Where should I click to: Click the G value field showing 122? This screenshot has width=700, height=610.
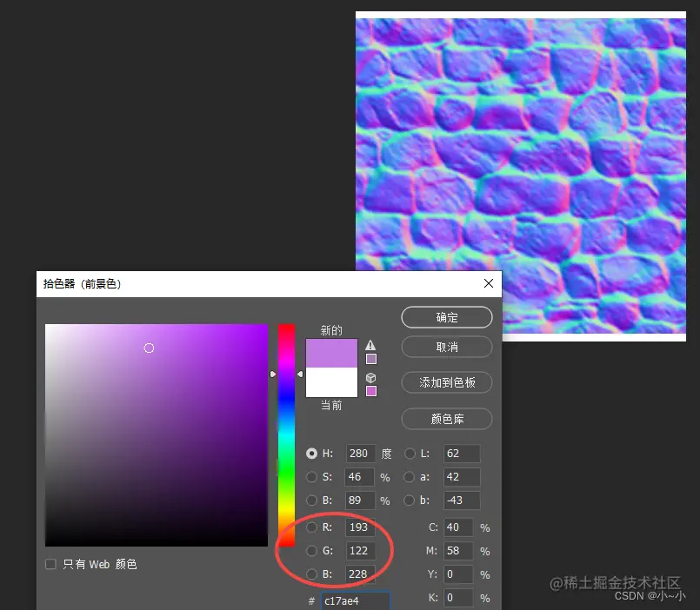click(x=360, y=550)
